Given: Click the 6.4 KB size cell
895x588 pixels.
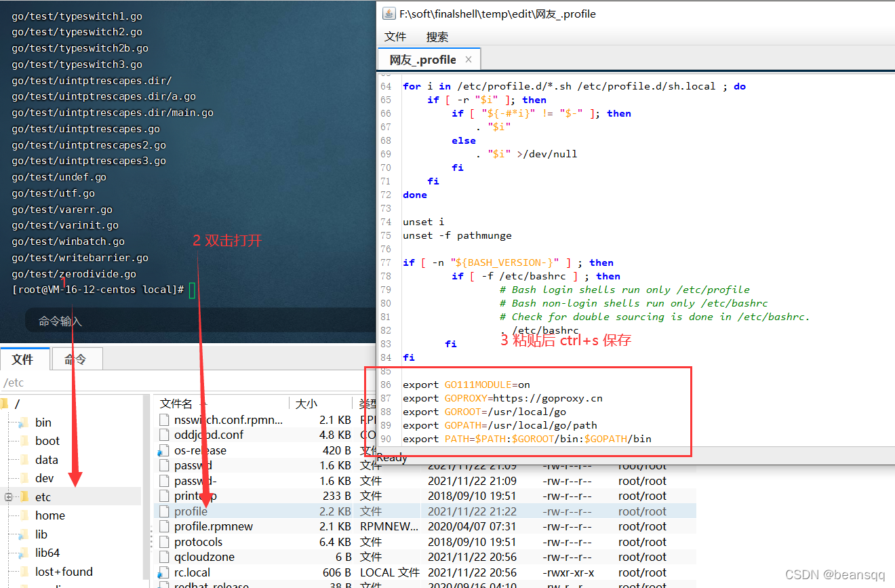Looking at the screenshot, I should coord(336,542).
